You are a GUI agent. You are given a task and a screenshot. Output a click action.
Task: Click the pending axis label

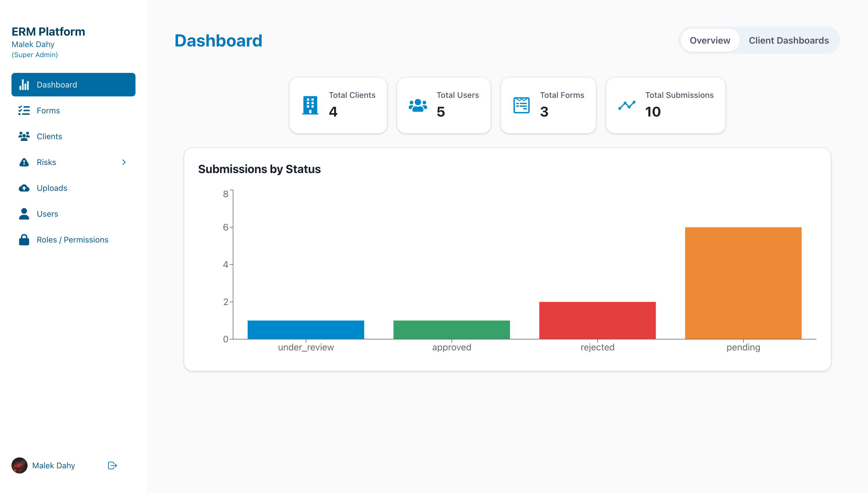click(743, 348)
